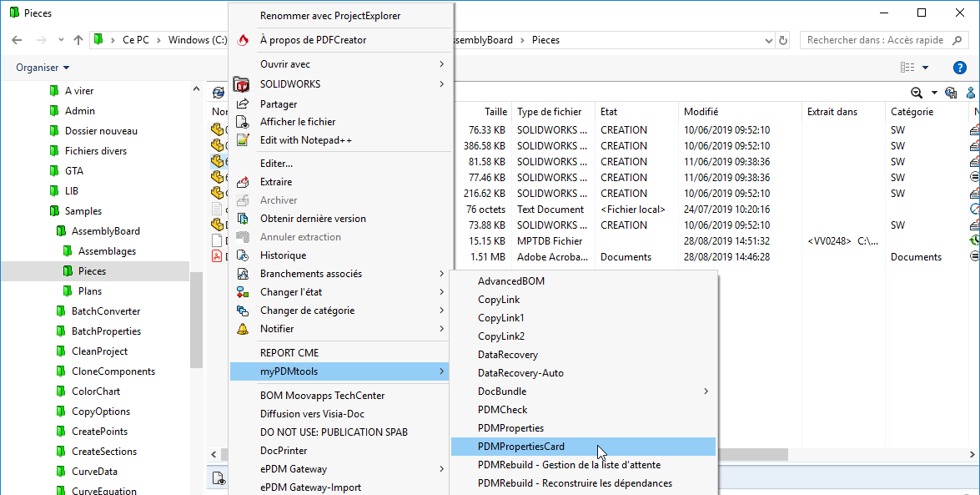Open the view layout options dropdown
This screenshot has height=495, width=980.
click(925, 68)
